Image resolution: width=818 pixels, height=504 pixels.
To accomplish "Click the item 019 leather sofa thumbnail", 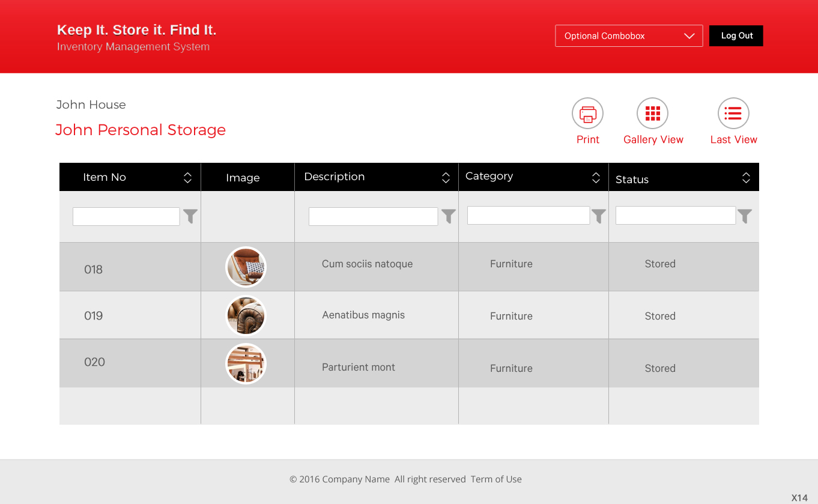I will (246, 315).
